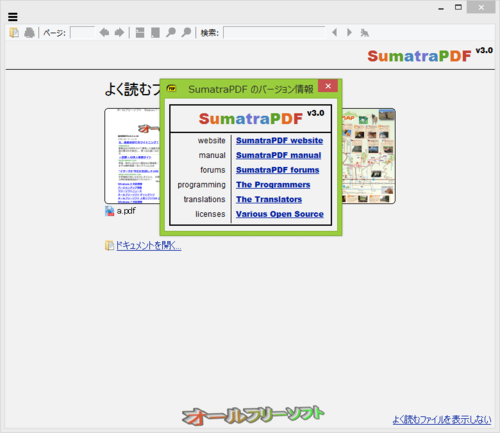Find previous search result arrow
The height and width of the screenshot is (433, 500).
[x=335, y=32]
